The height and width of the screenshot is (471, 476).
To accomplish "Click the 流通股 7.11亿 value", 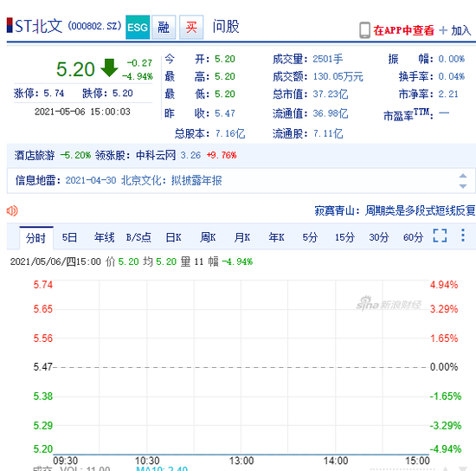I will (328, 133).
